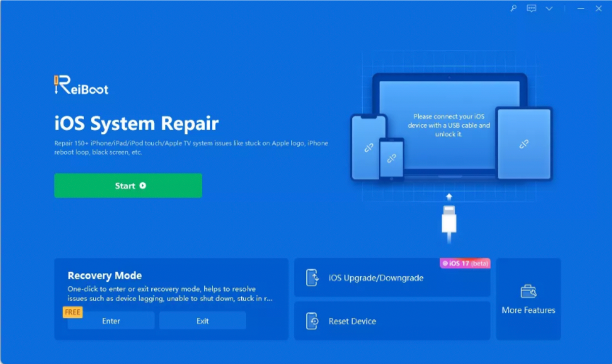
Task: Click Enter under Recovery Mode
Action: [x=111, y=321]
